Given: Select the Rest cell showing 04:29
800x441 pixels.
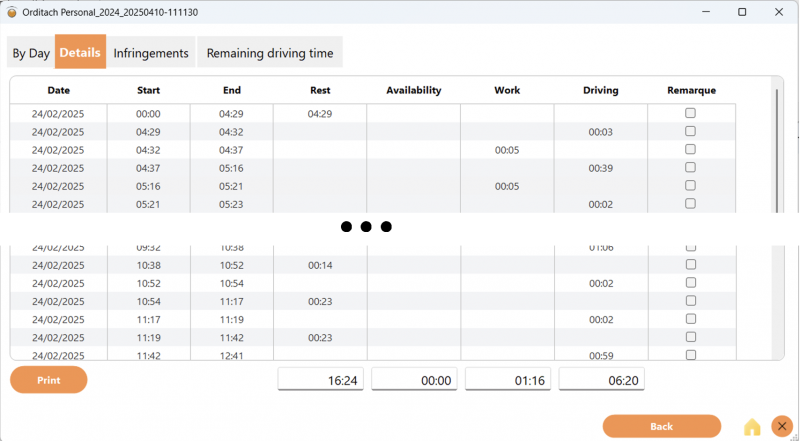Looking at the screenshot, I should pyautogui.click(x=320, y=114).
